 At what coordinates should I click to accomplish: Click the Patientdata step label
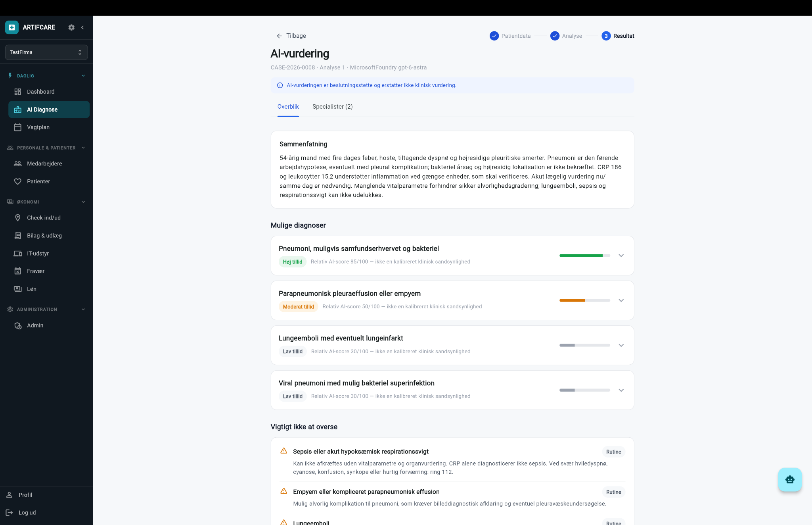click(x=516, y=36)
